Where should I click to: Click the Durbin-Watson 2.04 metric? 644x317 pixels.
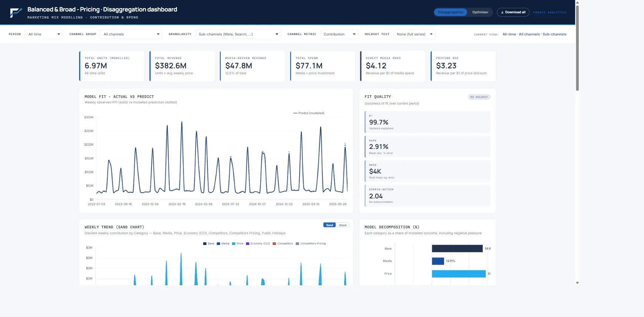[427, 196]
